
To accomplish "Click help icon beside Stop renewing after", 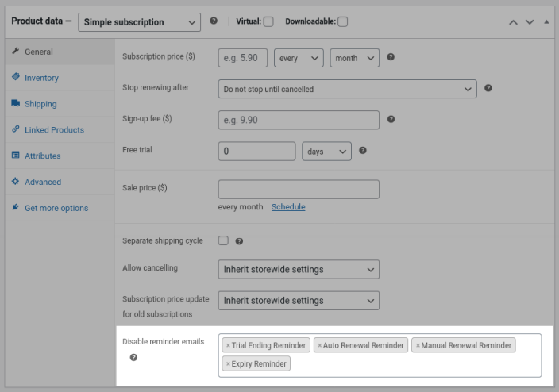I will tap(488, 88).
